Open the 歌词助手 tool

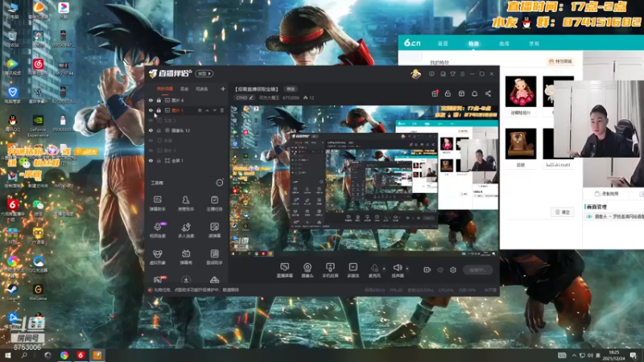click(x=214, y=257)
